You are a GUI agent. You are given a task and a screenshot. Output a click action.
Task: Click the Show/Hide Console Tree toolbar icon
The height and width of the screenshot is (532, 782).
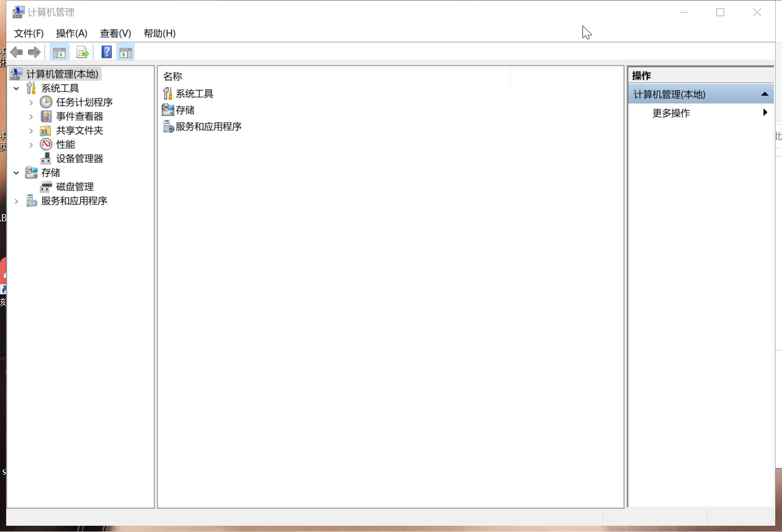[x=59, y=52]
